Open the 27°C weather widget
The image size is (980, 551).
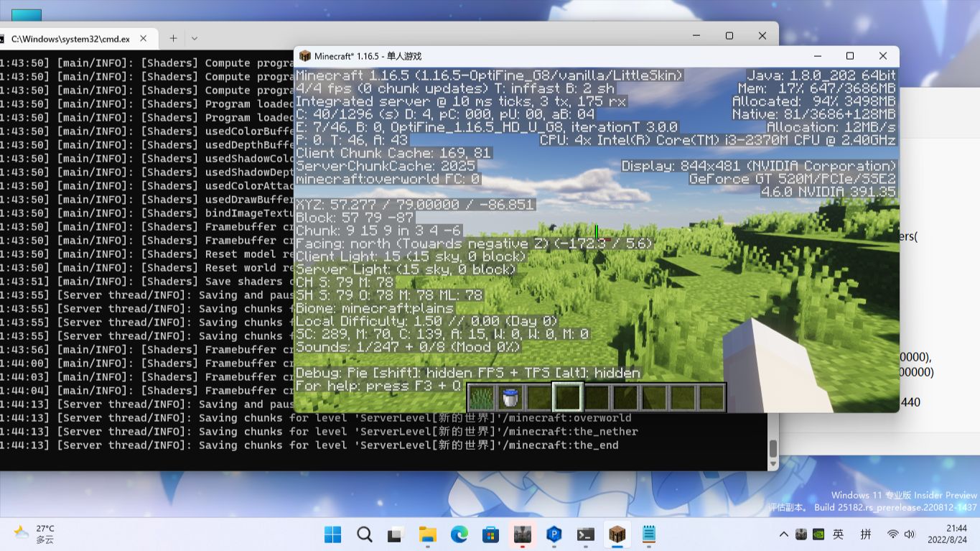[34, 534]
